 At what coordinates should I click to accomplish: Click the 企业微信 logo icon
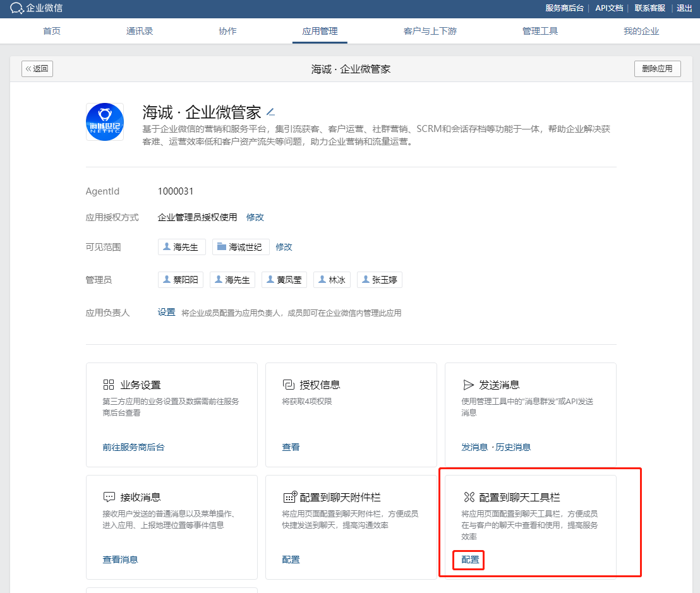16,8
